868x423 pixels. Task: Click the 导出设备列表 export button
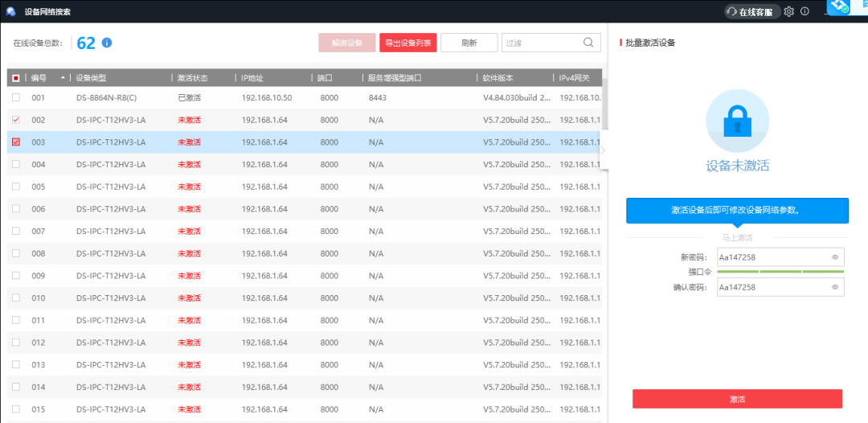(x=407, y=43)
